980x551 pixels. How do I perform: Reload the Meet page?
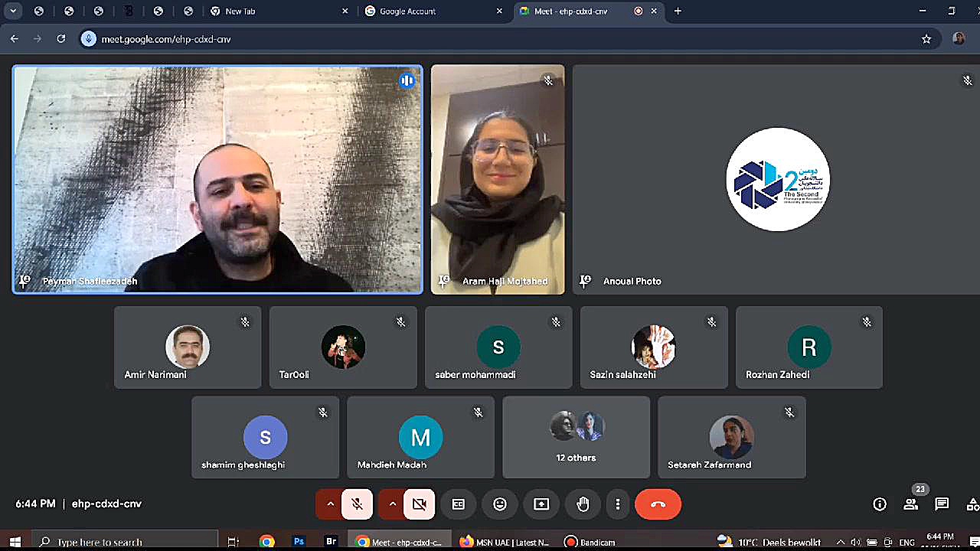(x=61, y=39)
